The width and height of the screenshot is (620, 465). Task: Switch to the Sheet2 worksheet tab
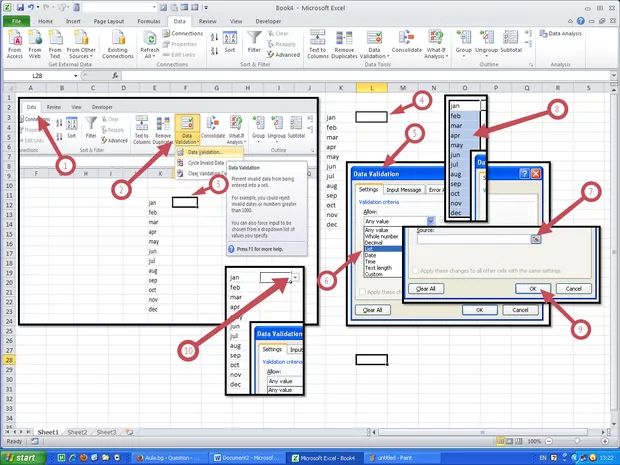[x=77, y=432]
